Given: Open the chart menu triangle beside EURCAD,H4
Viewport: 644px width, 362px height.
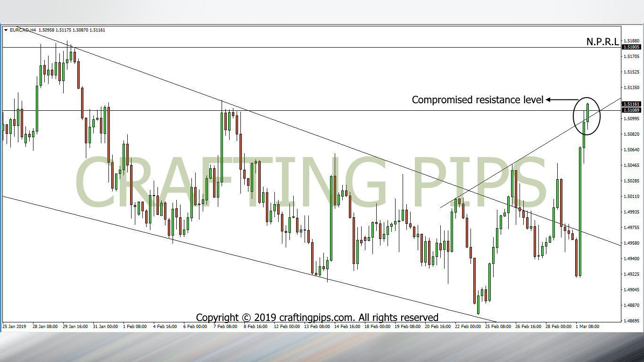Looking at the screenshot, I should tap(6, 30).
